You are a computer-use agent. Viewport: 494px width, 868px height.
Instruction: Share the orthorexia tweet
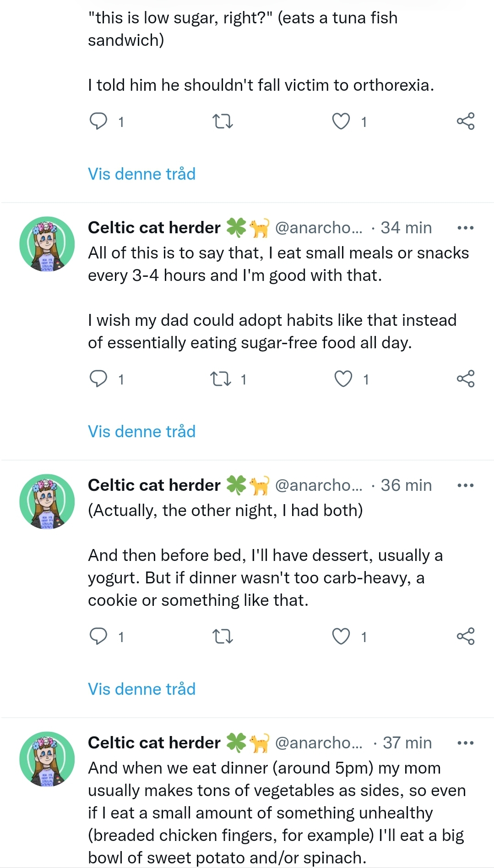click(x=466, y=121)
